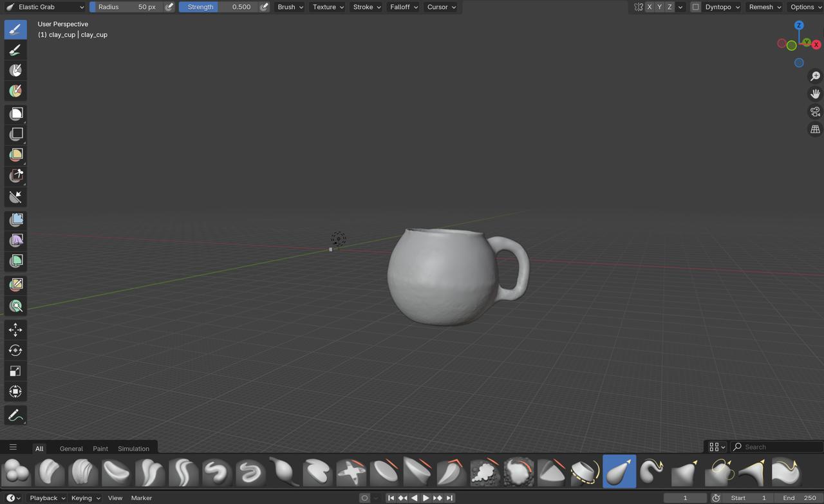Select the Transform tool
Image resolution: width=824 pixels, height=504 pixels.
[15, 391]
